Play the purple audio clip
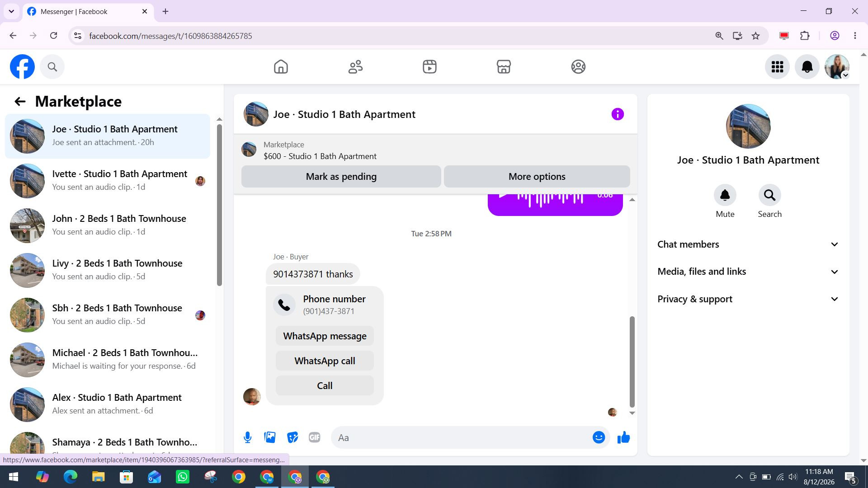The image size is (868, 488). tap(503, 196)
